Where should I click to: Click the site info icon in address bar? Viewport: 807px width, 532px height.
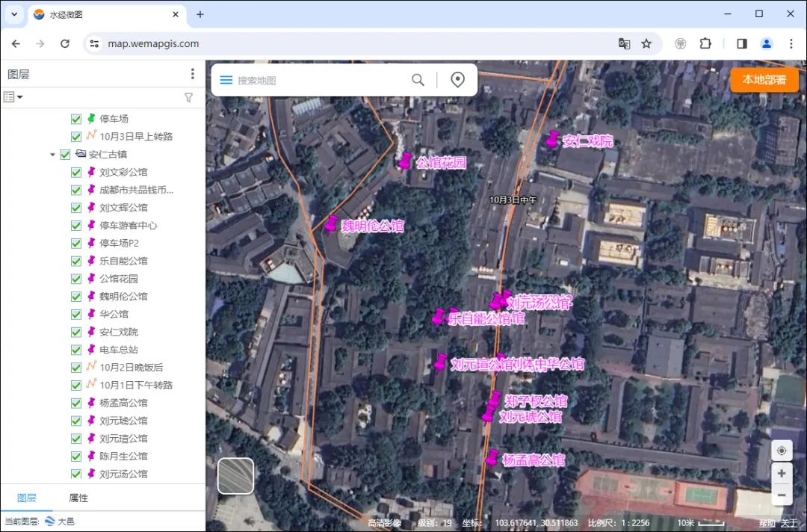pos(94,44)
